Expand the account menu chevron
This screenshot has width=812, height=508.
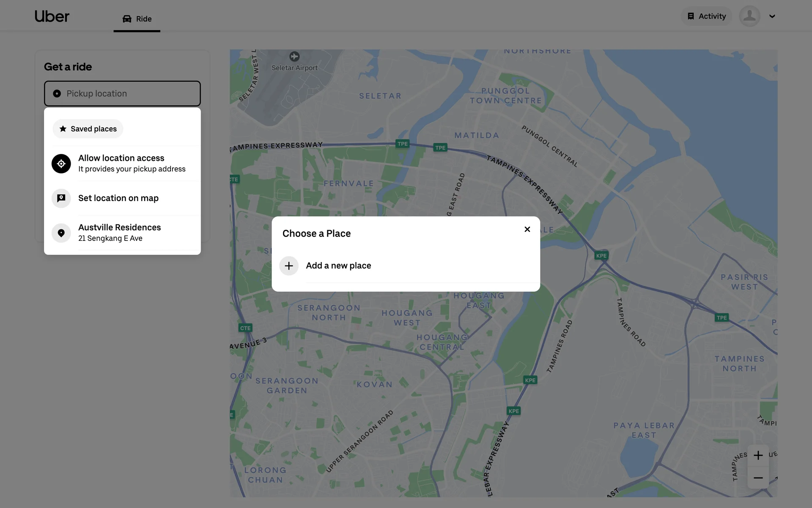(772, 17)
